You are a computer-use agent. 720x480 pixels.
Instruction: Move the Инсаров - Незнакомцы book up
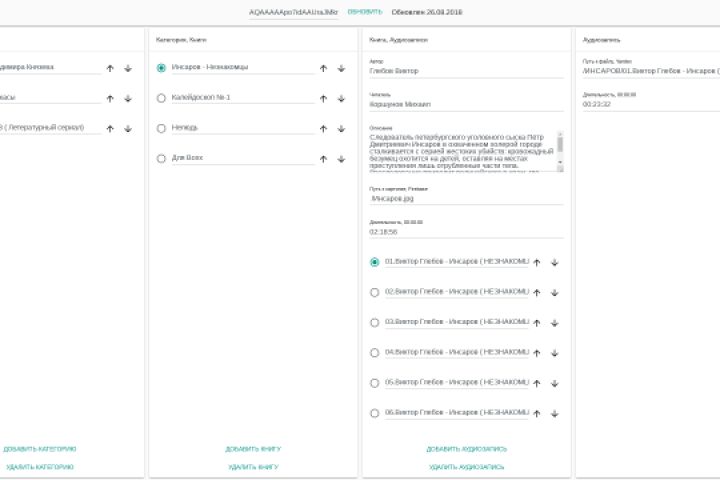323,68
